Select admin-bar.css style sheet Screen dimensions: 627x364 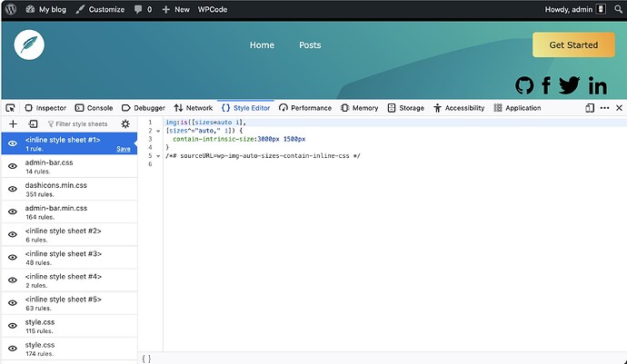pos(69,166)
